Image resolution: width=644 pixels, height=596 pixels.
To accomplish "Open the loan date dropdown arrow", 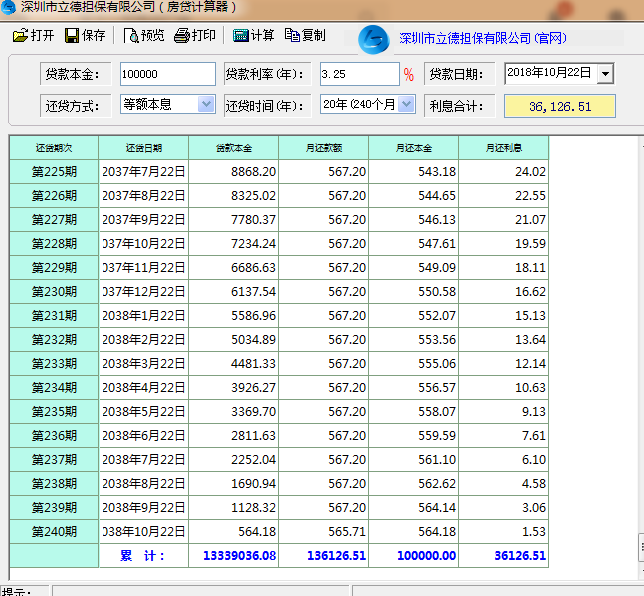I will pyautogui.click(x=605, y=74).
